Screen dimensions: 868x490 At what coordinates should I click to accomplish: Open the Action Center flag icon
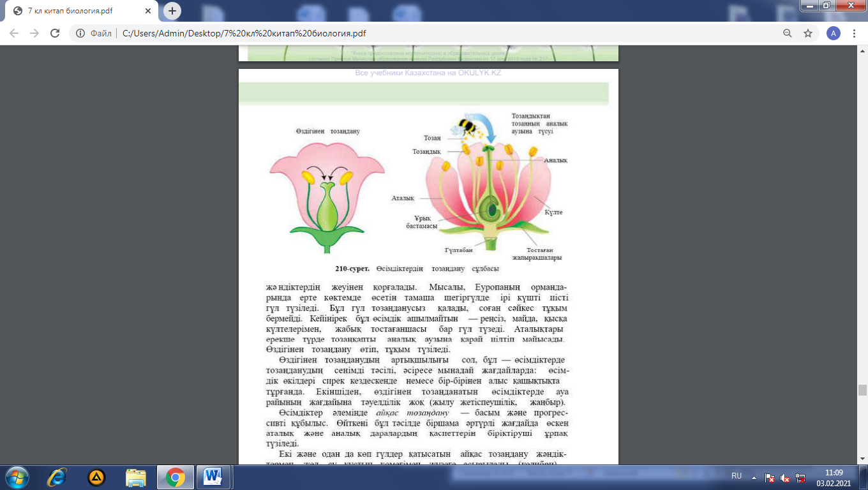[x=770, y=477]
